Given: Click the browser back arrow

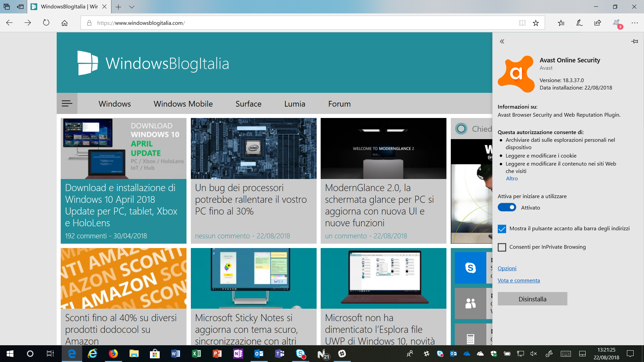Looking at the screenshot, I should (9, 23).
